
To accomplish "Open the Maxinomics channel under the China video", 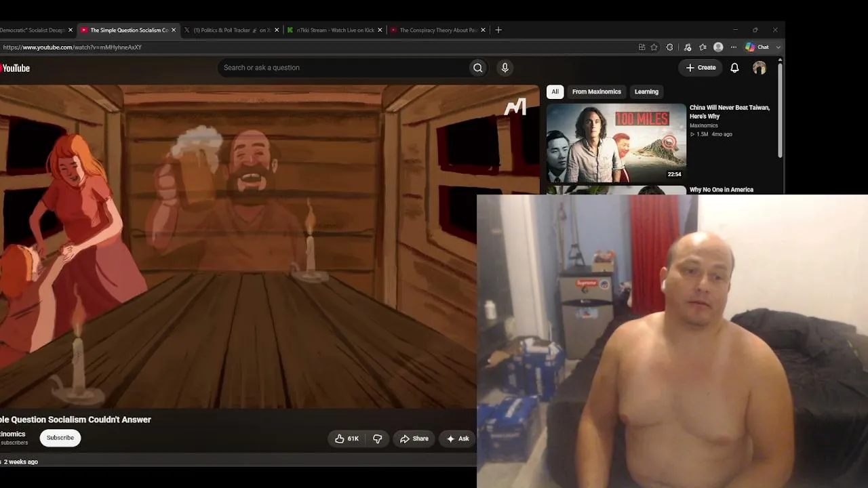I will tap(703, 125).
